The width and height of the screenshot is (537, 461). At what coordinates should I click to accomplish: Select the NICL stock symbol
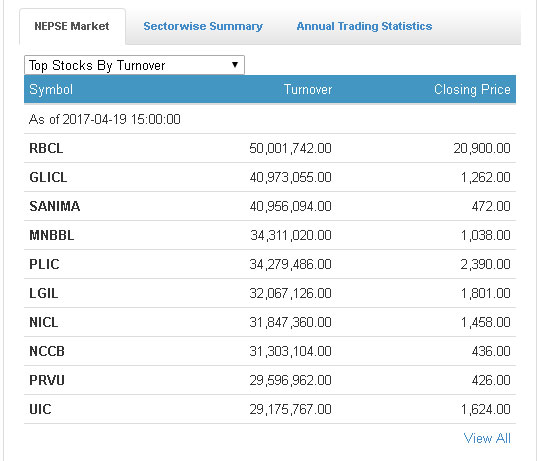pyautogui.click(x=44, y=322)
